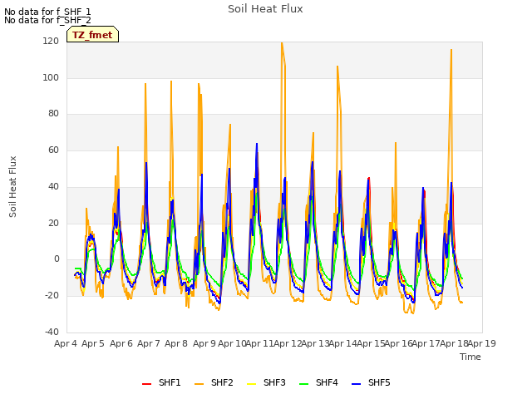Click the SHF4 legend entry
Screen dimensions: 532x399
tap(318, 382)
